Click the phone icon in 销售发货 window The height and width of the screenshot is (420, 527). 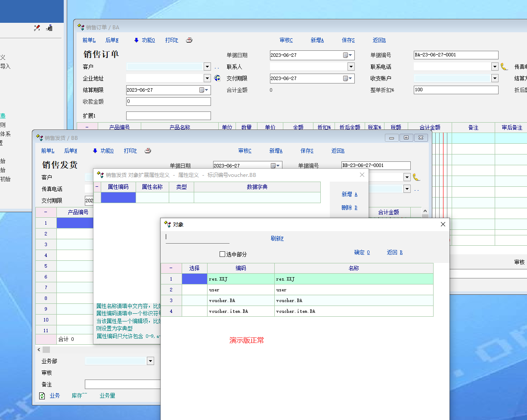coord(416,177)
